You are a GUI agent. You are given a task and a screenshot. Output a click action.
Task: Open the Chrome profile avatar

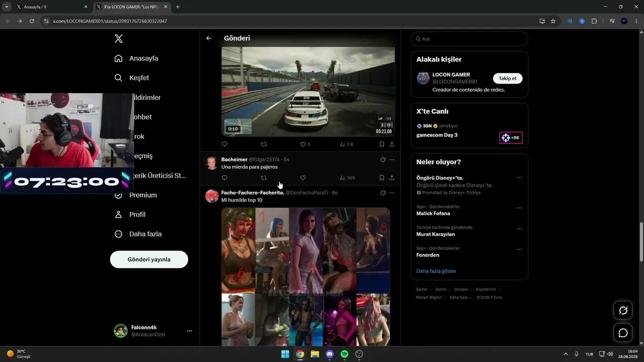click(x=624, y=21)
